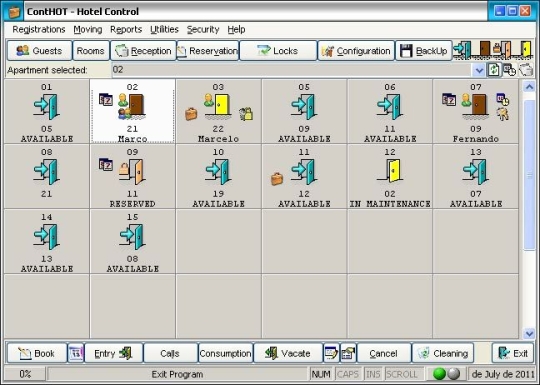The height and width of the screenshot is (385, 540).
Task: Click the briefcase icon in apartment 03
Action: click(191, 114)
